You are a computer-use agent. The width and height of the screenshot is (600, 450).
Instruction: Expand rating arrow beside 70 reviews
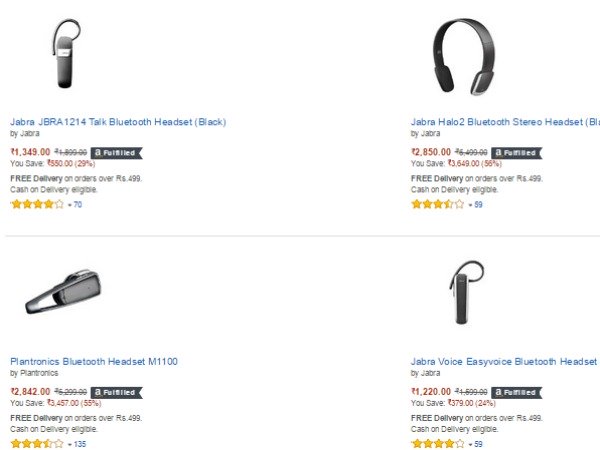(x=69, y=204)
